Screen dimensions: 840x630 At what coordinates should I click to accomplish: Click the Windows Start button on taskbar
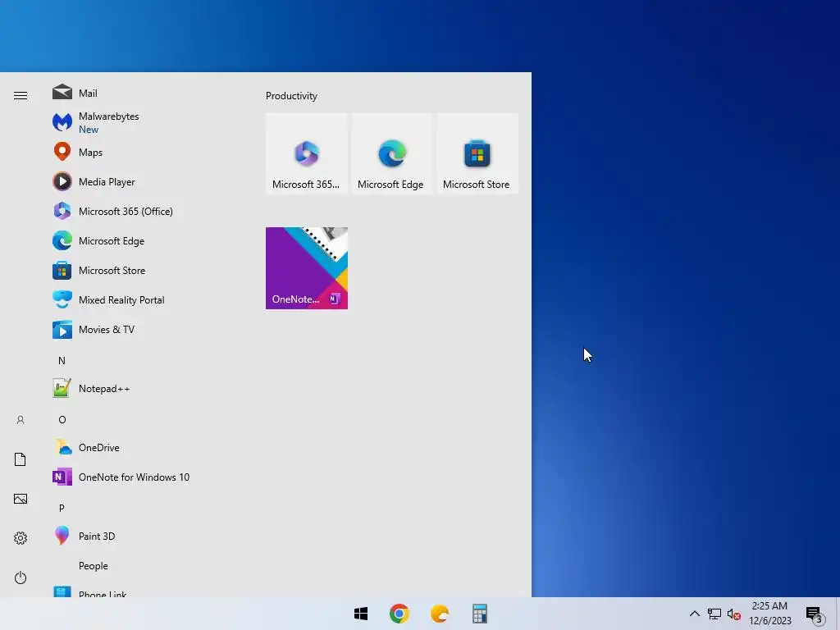361,614
